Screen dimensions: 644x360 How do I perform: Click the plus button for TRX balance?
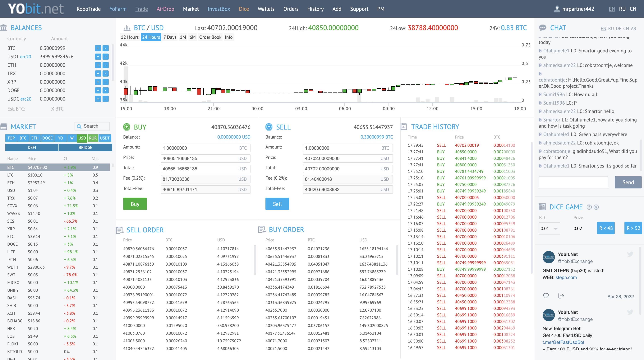pyautogui.click(x=98, y=73)
